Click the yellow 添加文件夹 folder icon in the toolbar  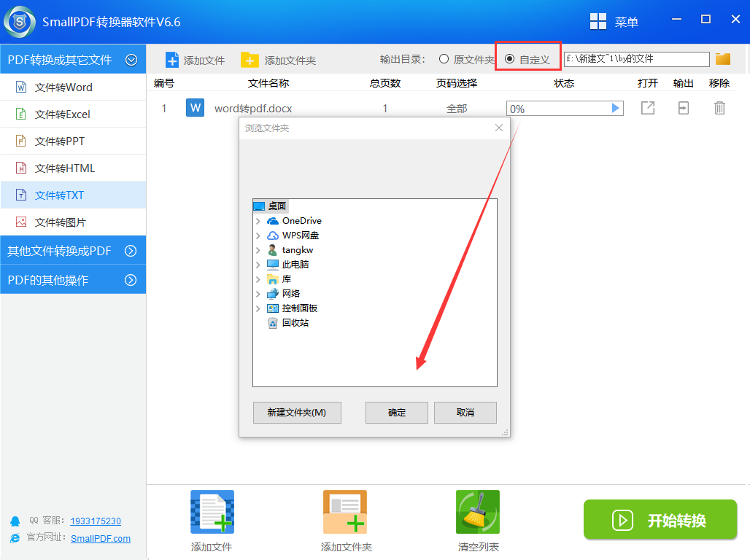tap(250, 61)
